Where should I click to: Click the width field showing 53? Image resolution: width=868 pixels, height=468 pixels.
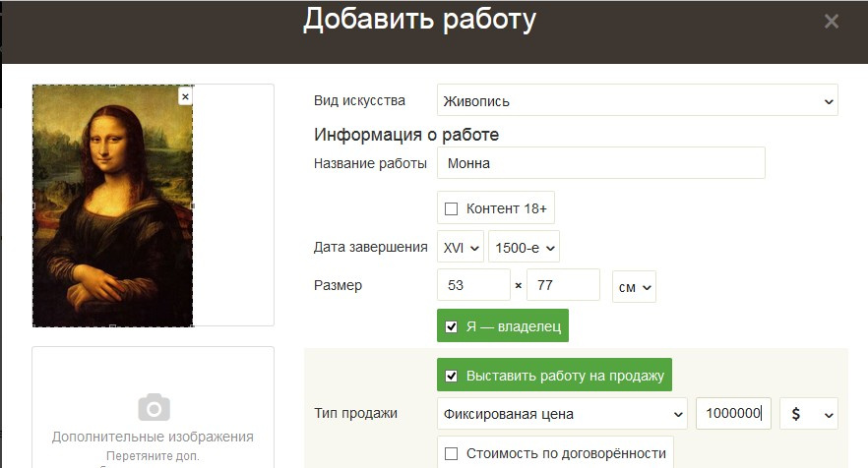473,286
